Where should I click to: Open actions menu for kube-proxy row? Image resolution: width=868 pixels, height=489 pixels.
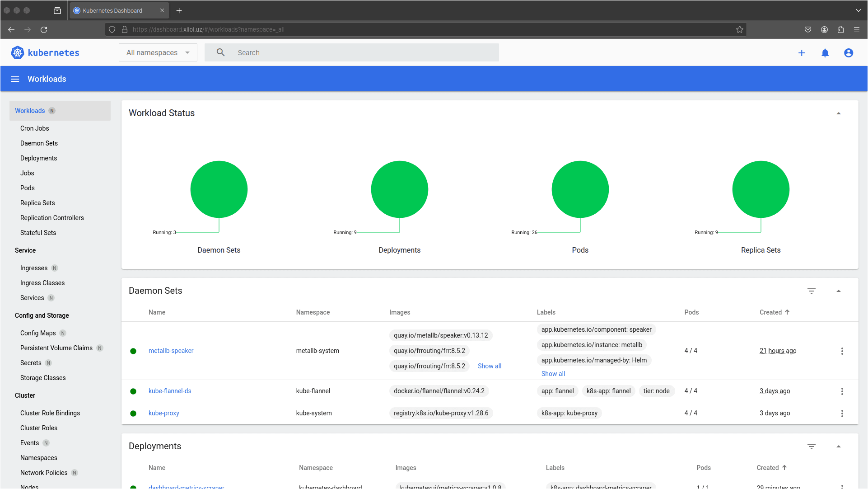pos(842,414)
